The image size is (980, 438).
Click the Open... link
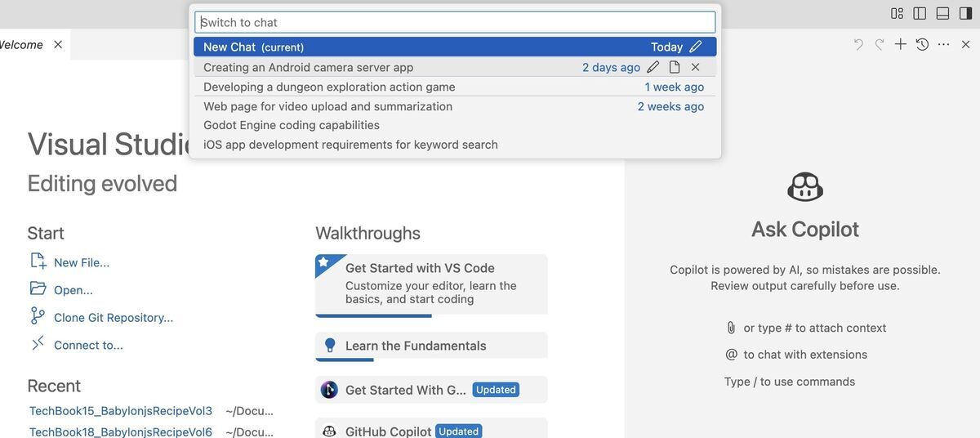pos(73,290)
